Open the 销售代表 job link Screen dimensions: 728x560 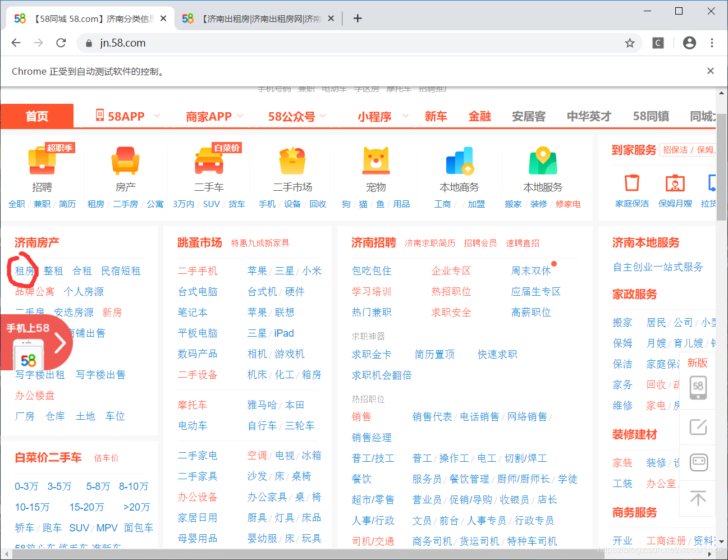point(432,417)
